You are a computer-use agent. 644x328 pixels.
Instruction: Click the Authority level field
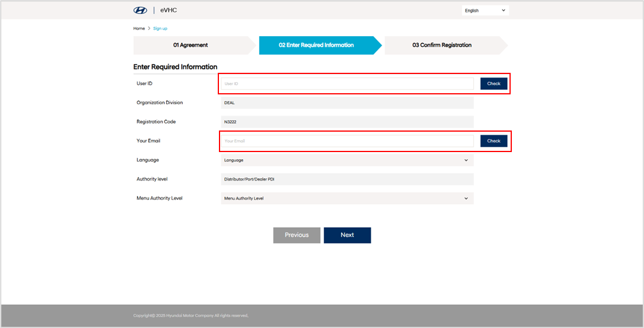coord(347,179)
